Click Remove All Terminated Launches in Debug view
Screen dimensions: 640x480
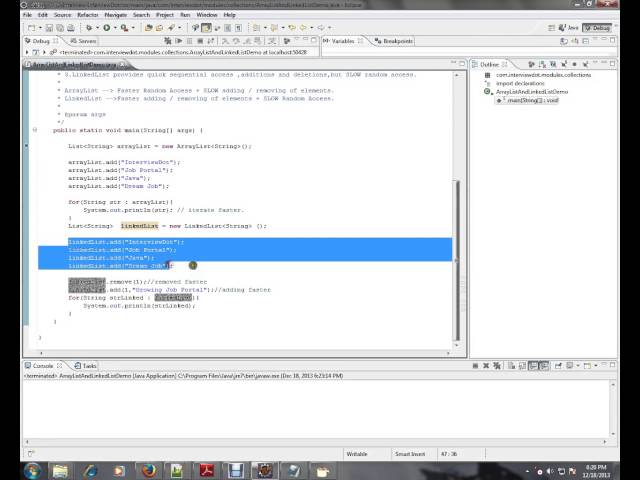click(x=167, y=41)
